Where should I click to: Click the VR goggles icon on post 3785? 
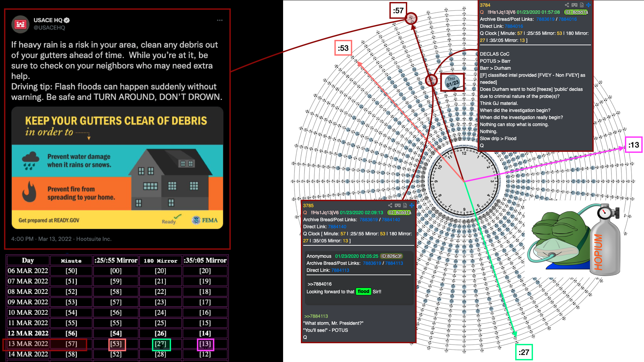pyautogui.click(x=397, y=205)
